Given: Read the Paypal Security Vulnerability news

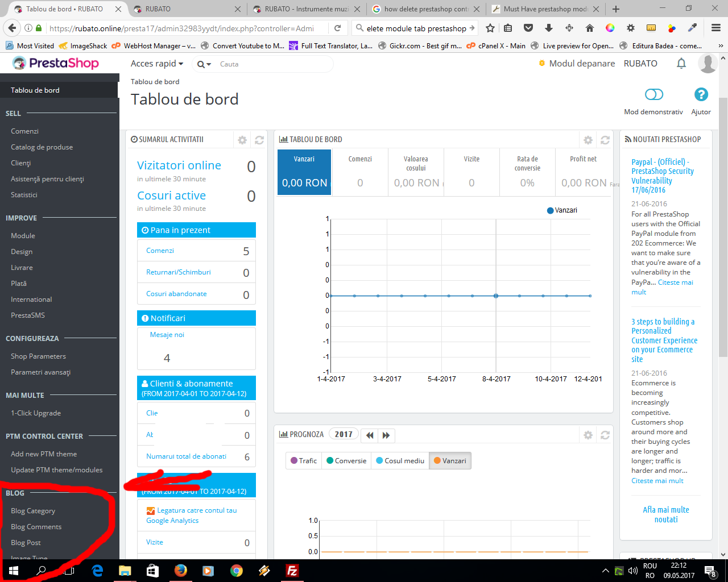Looking at the screenshot, I should pos(663,176).
